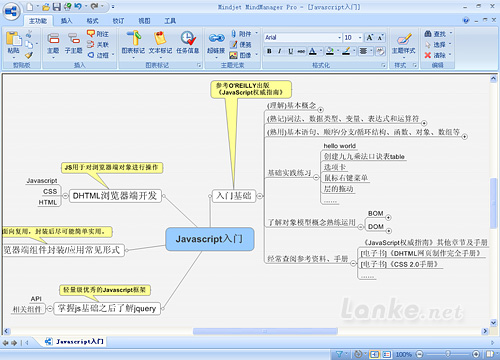Collapse the 入门基础 topic branch
Viewport: 500px width, 360px height.
pos(260,196)
